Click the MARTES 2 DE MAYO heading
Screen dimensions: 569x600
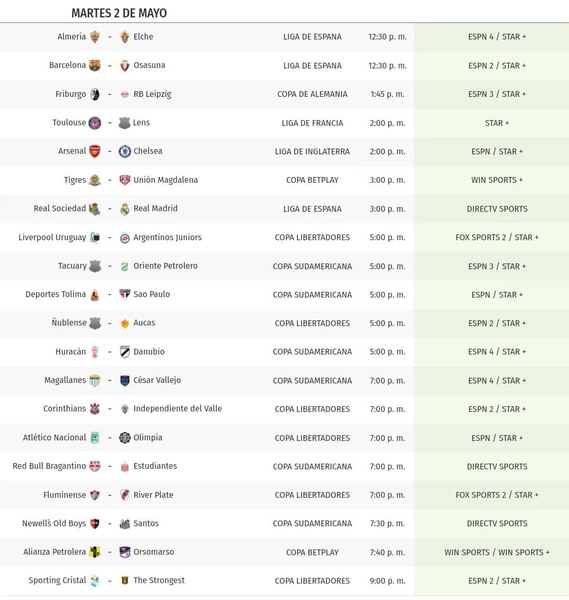tap(119, 13)
